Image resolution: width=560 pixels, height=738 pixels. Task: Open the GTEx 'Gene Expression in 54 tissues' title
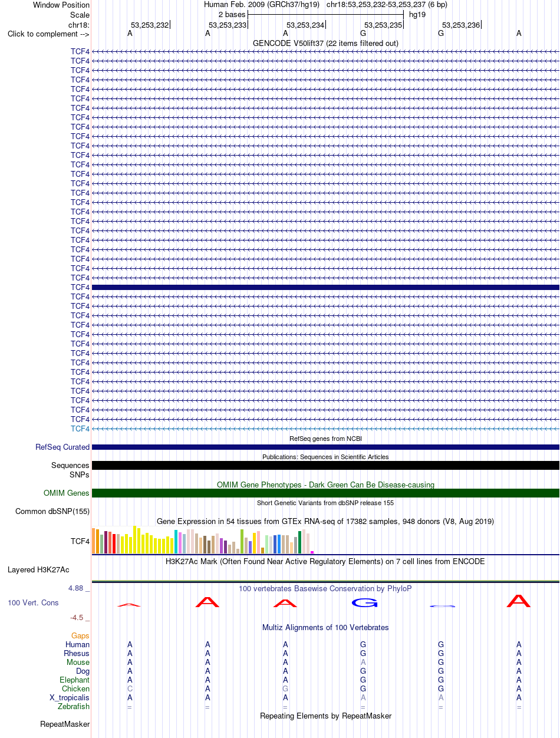[325, 522]
